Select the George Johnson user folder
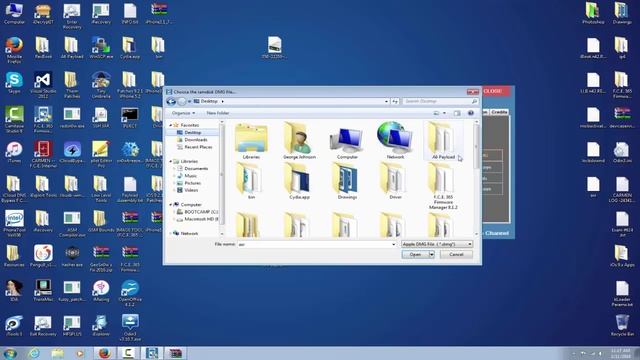Screen dimensions: 640x360 tap(299, 141)
